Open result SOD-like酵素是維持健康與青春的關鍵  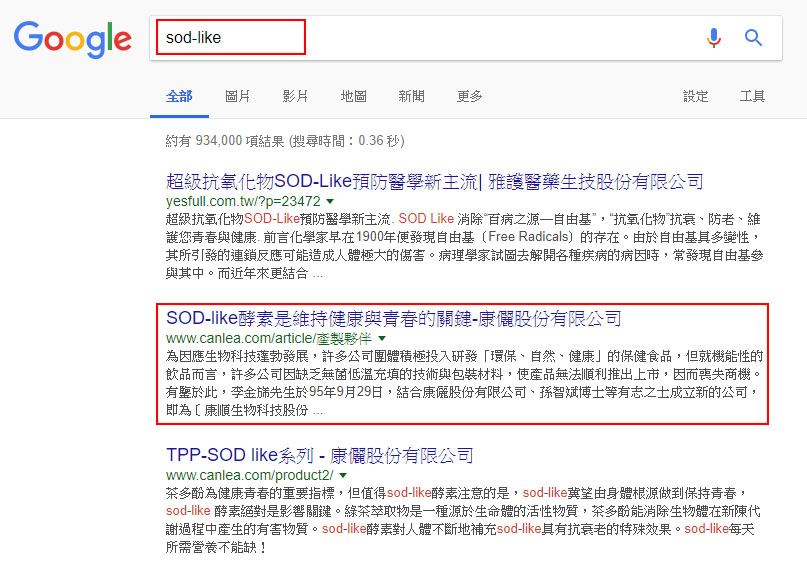pos(393,319)
